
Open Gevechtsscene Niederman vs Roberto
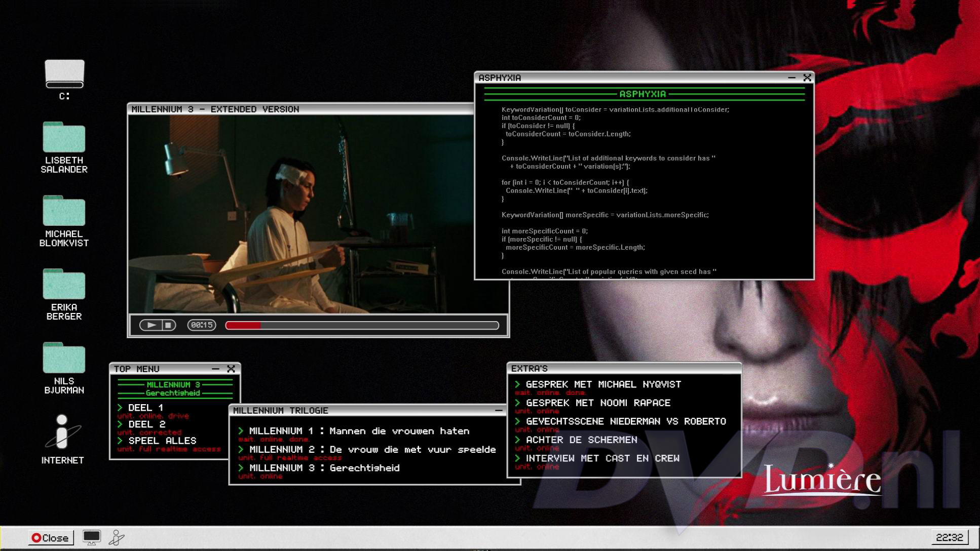620,421
